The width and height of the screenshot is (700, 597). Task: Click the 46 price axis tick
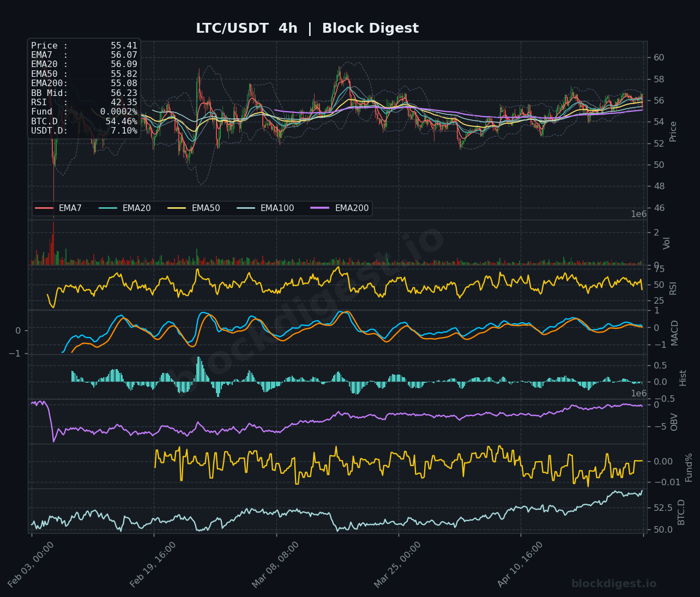coord(659,208)
